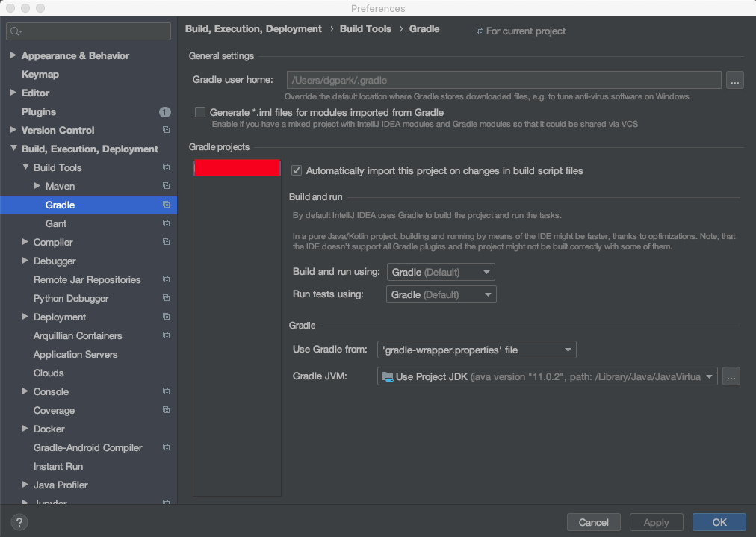Click the search magnifier icon in settings
This screenshot has height=537, width=756.
(15, 31)
